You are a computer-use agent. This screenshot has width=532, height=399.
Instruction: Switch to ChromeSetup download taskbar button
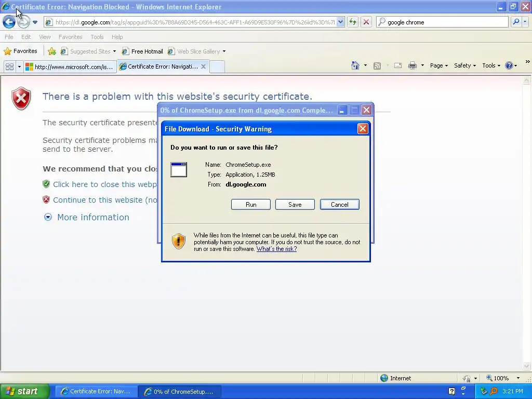click(179, 392)
